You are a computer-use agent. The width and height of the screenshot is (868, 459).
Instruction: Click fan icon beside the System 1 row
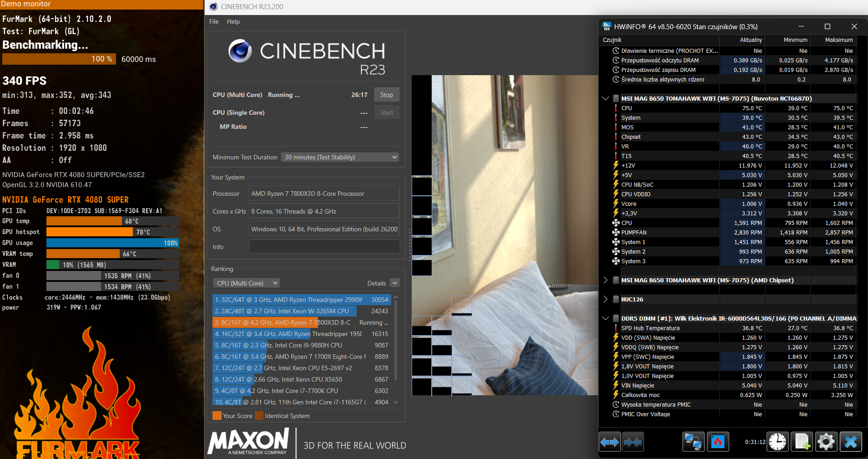pos(616,242)
